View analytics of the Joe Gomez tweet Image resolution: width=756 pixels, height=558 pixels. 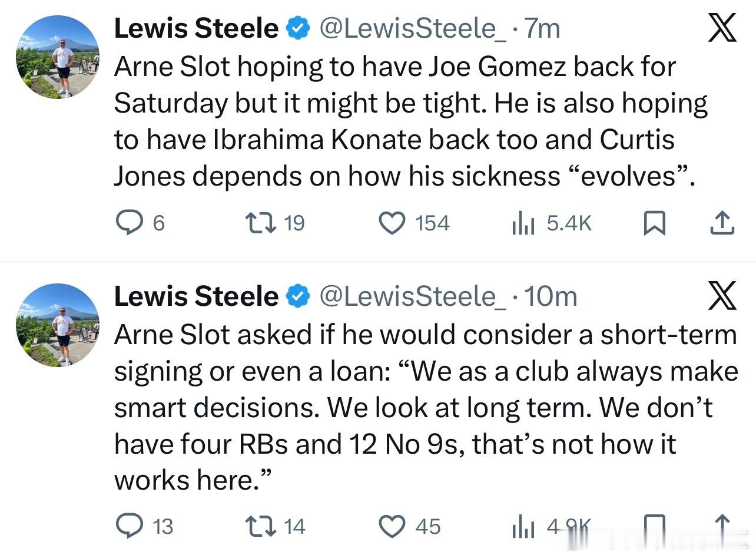523,223
